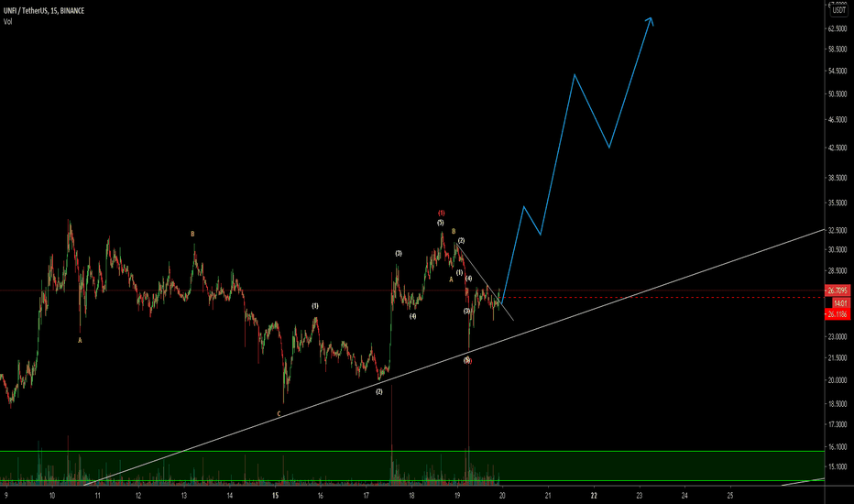Select the green support zone rectangle
The image size is (854, 504).
point(411,466)
